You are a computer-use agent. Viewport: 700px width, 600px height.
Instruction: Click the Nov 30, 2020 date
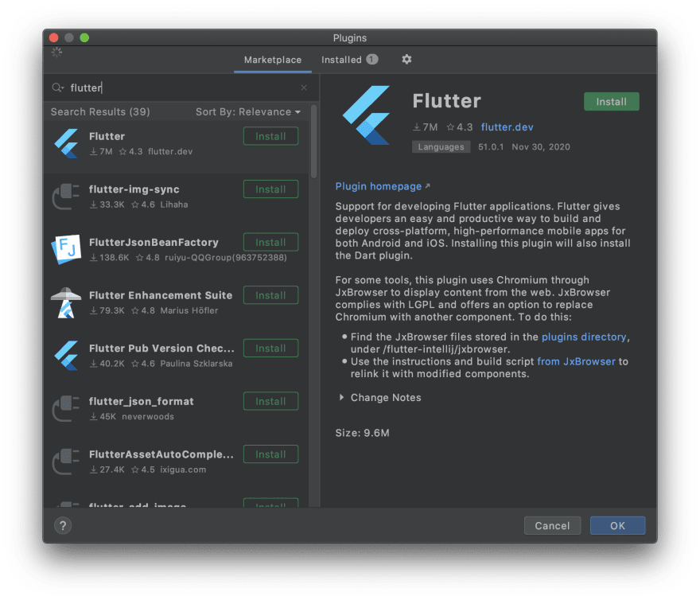tap(541, 147)
